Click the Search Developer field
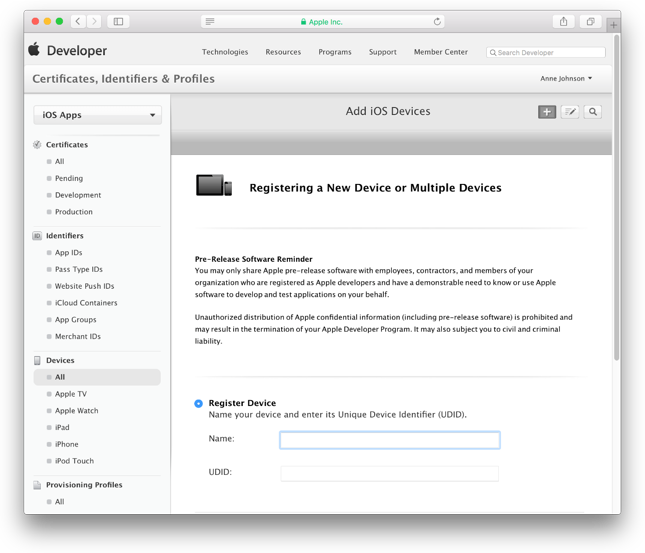The image size is (645, 553). [546, 52]
